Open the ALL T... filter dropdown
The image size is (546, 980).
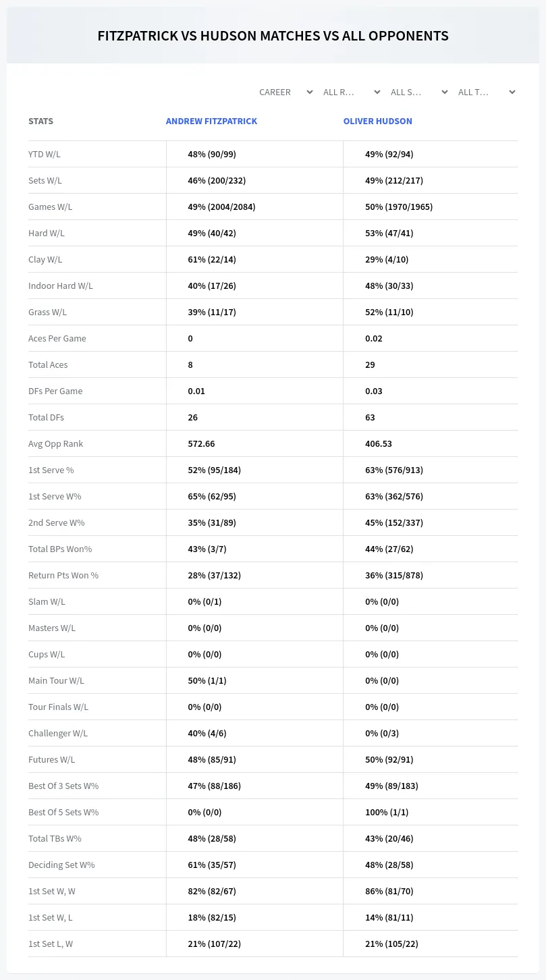point(487,92)
